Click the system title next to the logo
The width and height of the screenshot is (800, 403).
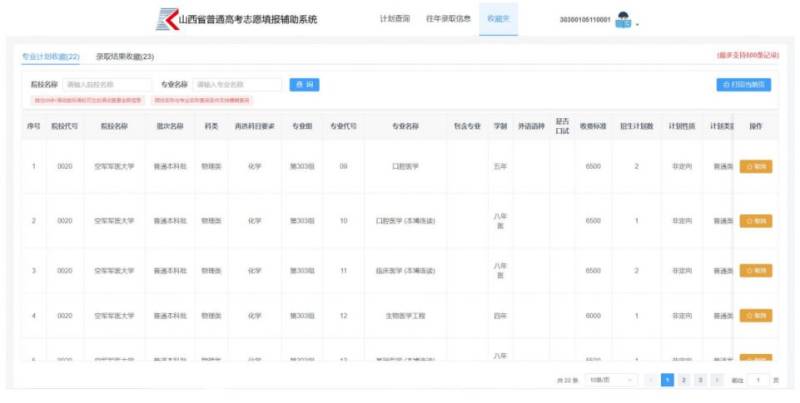248,19
